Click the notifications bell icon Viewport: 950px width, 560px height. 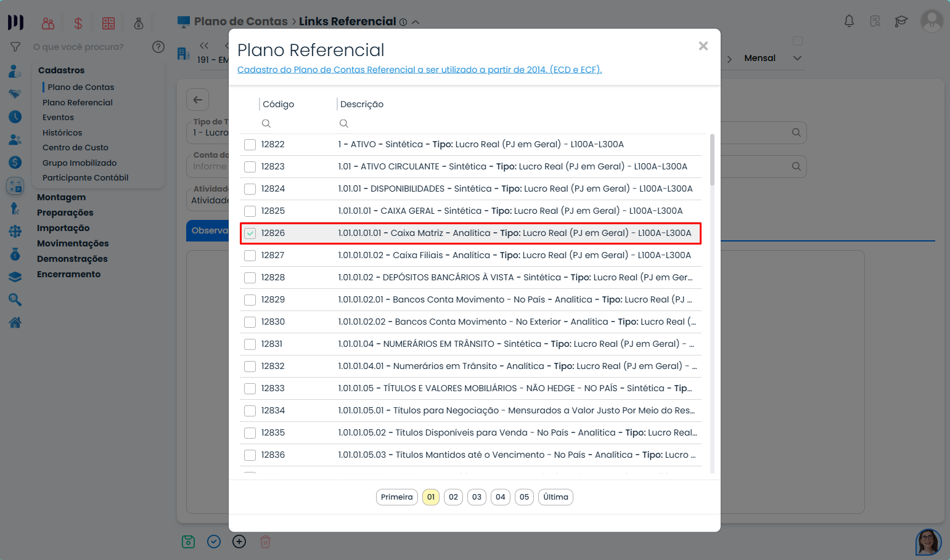(x=849, y=22)
